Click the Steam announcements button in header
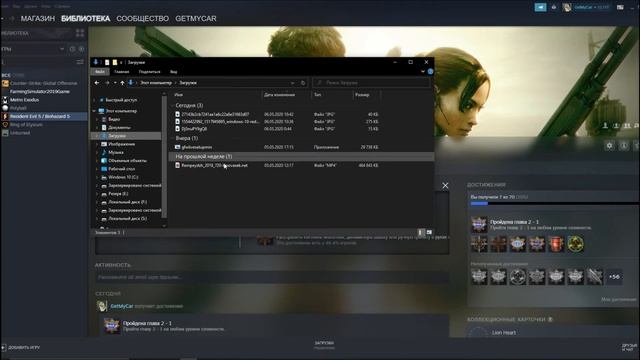640x360 pixels. (x=540, y=7)
